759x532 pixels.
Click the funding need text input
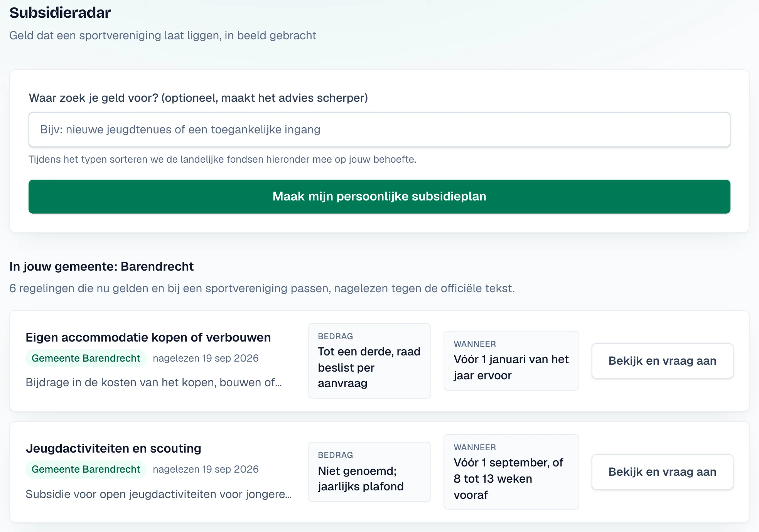(379, 130)
